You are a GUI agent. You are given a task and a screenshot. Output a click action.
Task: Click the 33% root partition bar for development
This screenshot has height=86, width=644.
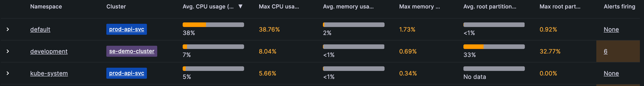tap(494, 47)
